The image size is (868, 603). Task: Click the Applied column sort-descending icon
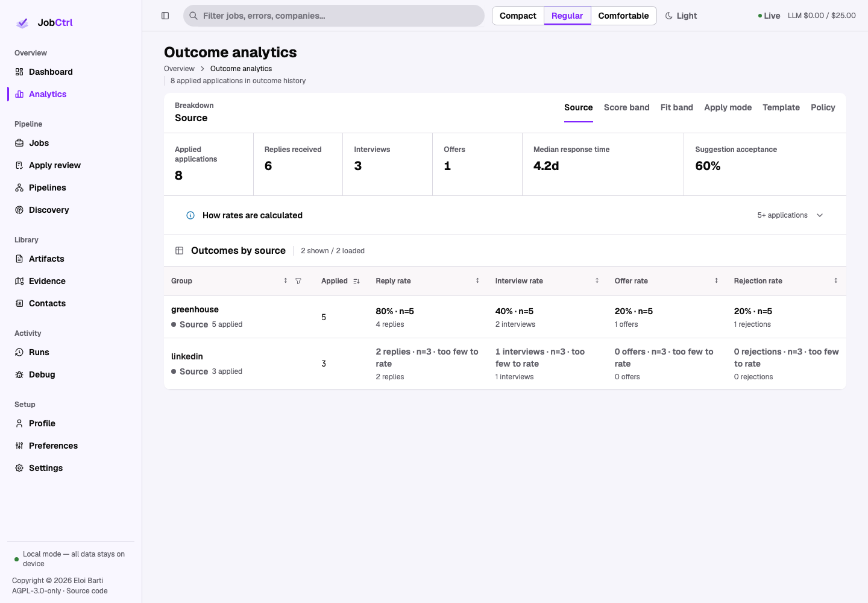point(356,281)
